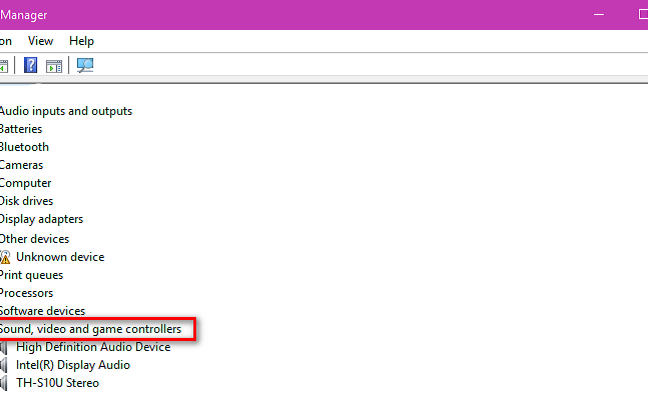Click TH-S10U Stereo speaker icon
648x400 pixels.
point(4,383)
